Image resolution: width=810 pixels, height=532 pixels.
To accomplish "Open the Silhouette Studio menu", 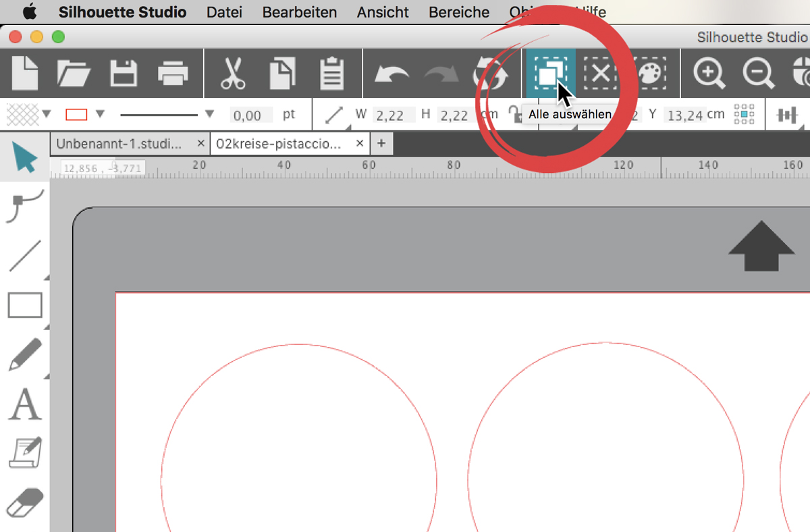I will point(122,12).
